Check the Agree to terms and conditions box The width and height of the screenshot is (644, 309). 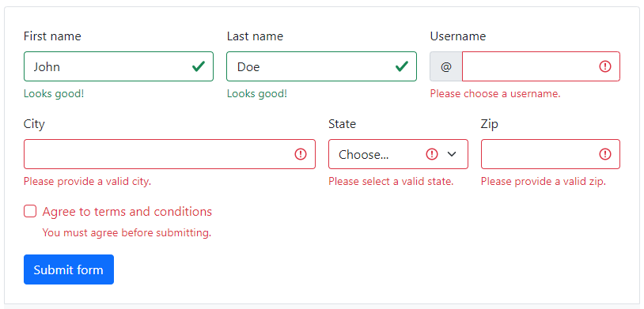point(30,211)
